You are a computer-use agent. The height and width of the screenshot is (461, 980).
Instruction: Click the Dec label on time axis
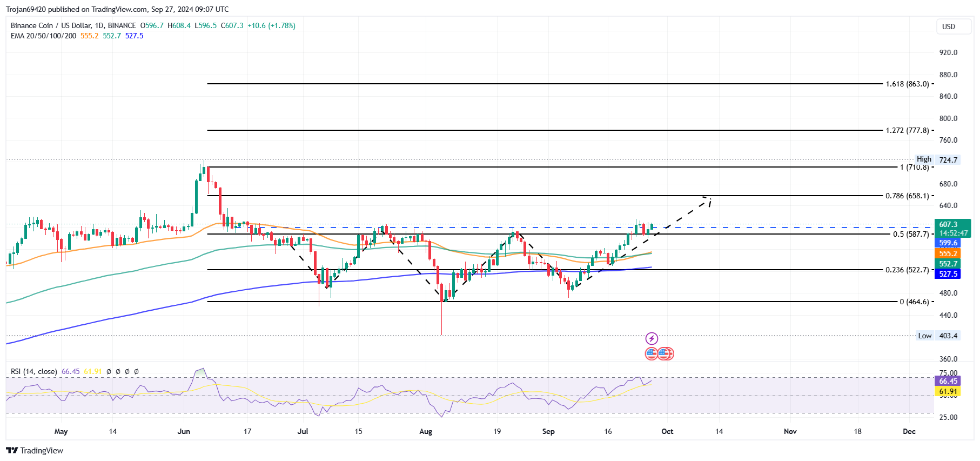909,431
